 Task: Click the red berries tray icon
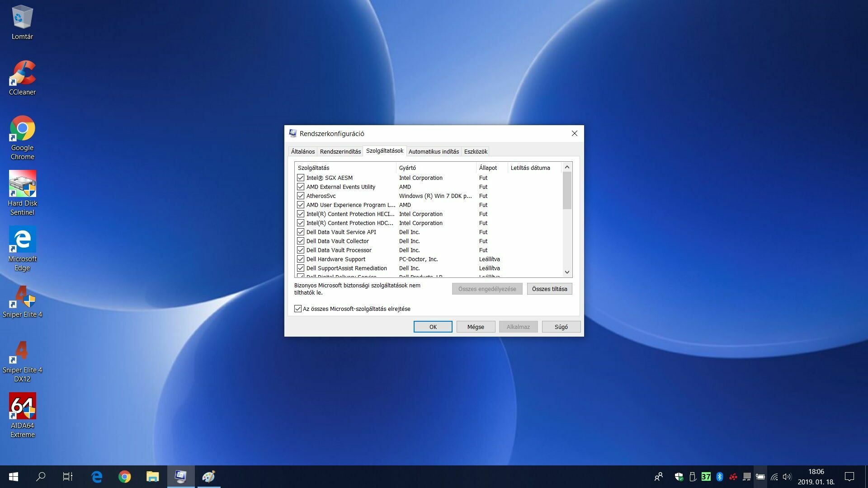coord(733,477)
